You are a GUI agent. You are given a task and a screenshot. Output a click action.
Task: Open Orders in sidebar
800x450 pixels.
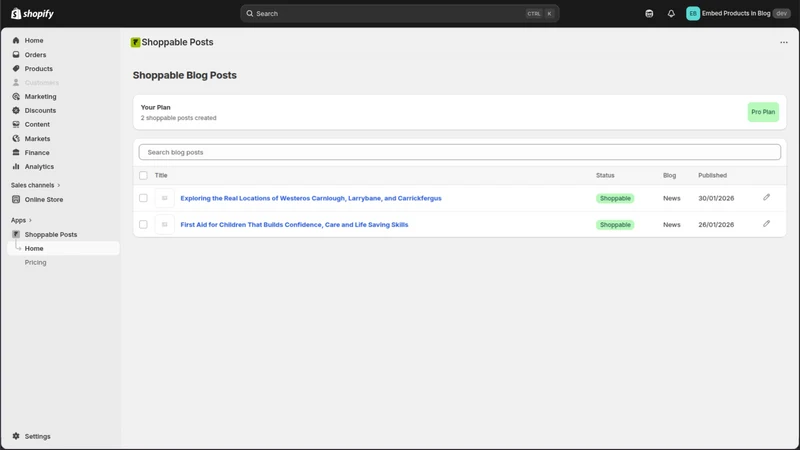point(35,55)
